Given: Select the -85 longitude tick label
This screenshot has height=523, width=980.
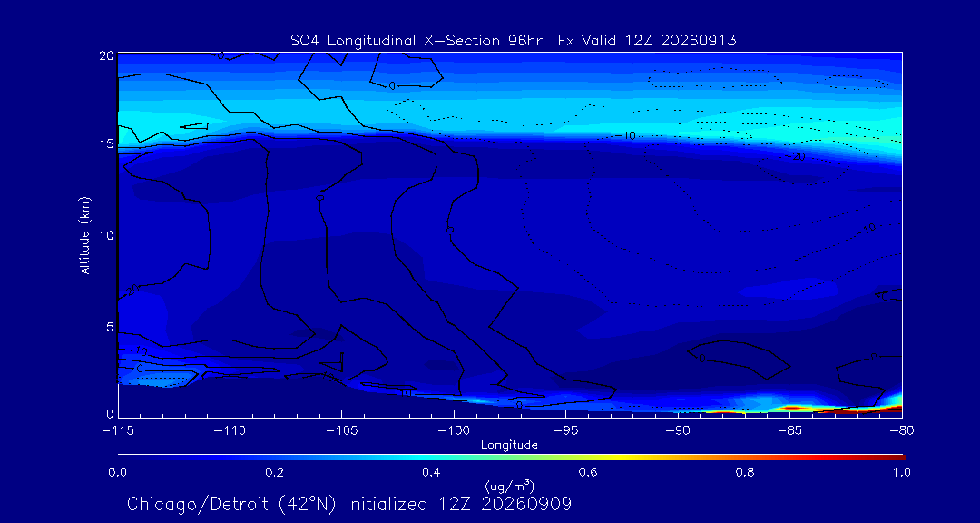Looking at the screenshot, I should tap(790, 431).
